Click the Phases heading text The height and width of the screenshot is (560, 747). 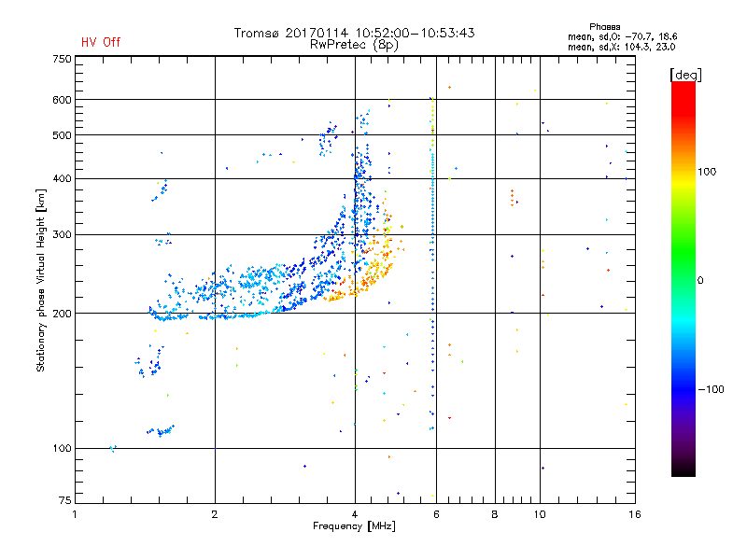[x=604, y=27]
